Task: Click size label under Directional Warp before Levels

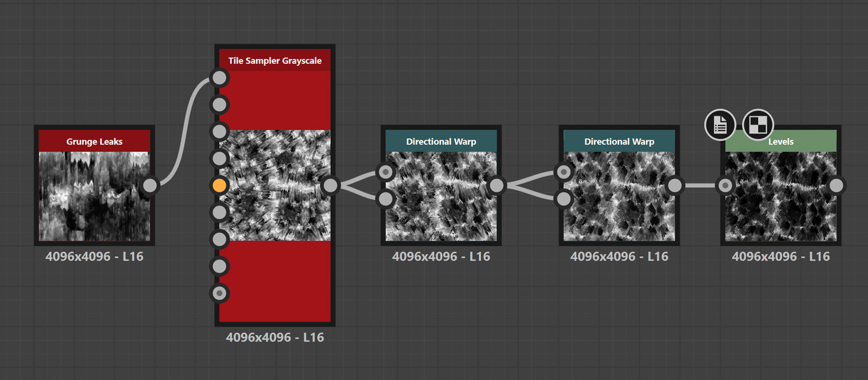Action: 620,257
